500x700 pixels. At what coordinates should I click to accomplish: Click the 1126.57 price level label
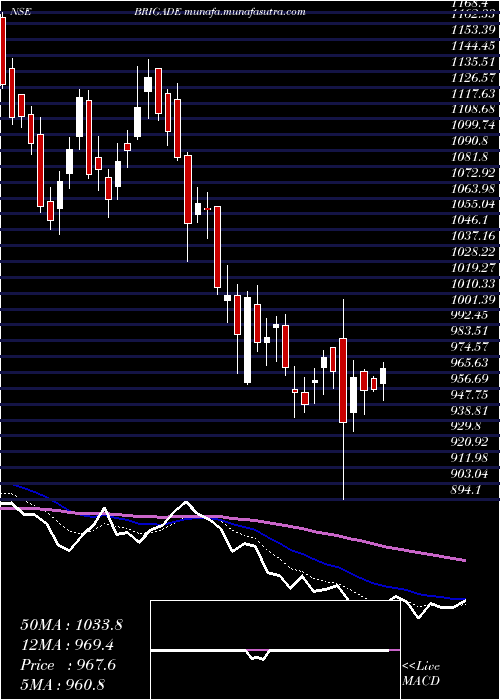click(x=475, y=77)
